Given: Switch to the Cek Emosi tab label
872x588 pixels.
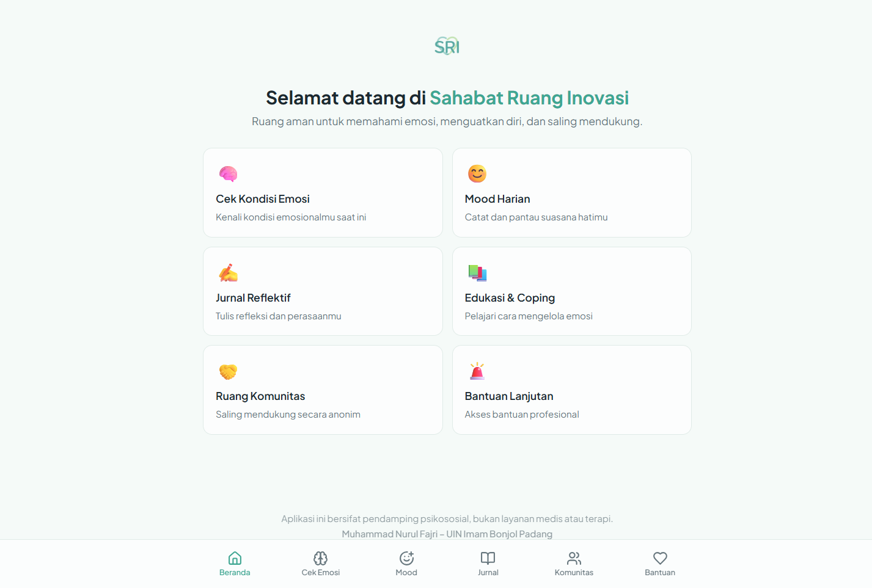Looking at the screenshot, I should point(321,573).
